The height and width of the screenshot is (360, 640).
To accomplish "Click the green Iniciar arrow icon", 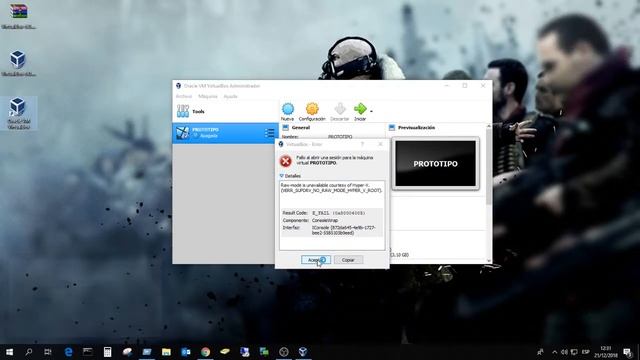I will point(360,109).
